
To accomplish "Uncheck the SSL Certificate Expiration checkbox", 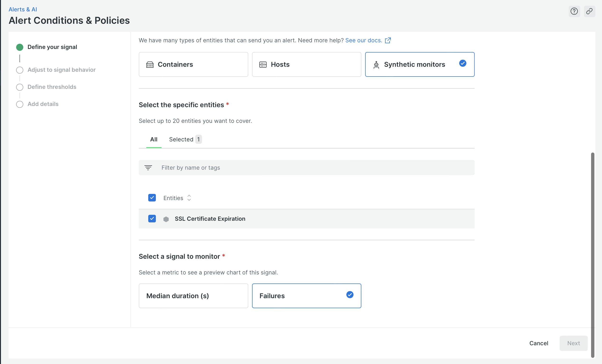I will [152, 219].
